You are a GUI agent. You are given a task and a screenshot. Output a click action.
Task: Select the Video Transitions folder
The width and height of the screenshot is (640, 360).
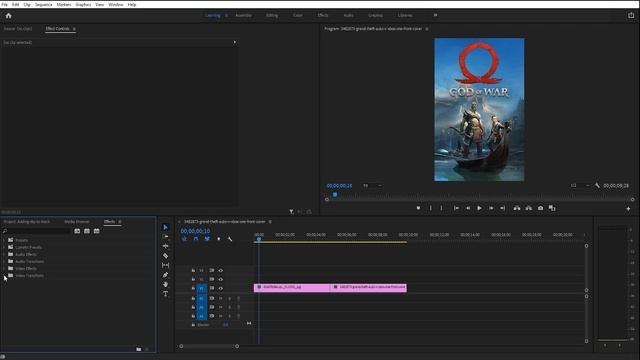point(29,276)
